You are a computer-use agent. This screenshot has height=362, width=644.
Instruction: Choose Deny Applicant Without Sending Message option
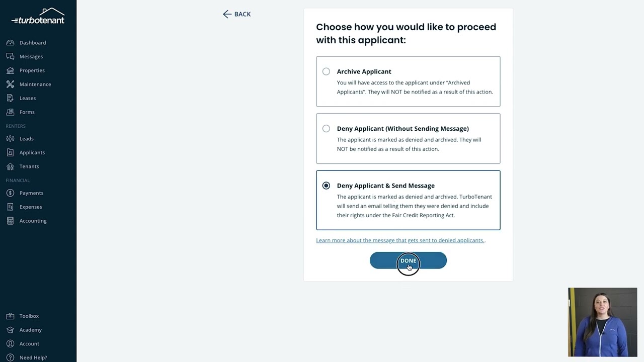pyautogui.click(x=408, y=138)
